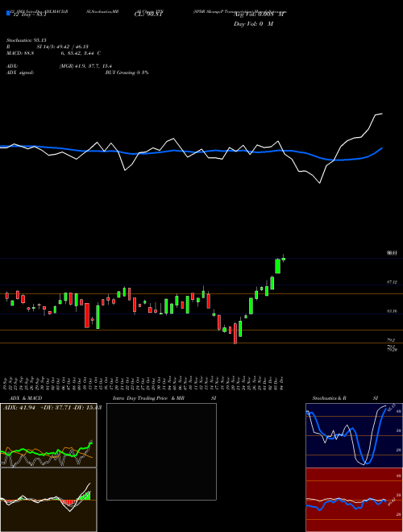
Task: Select the 'Stochastics: 93.13' indicator line
Action: (x=25, y=40)
